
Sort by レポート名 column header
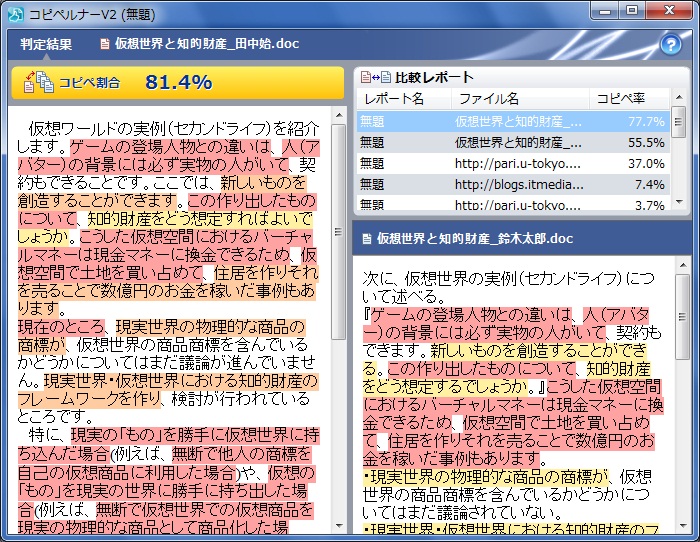coord(404,99)
